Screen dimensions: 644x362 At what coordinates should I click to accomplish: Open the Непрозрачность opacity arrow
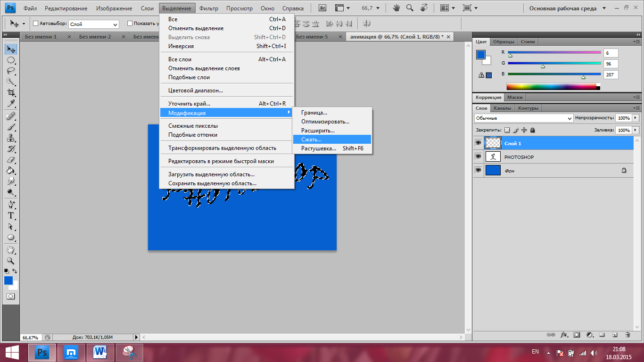pyautogui.click(x=636, y=118)
